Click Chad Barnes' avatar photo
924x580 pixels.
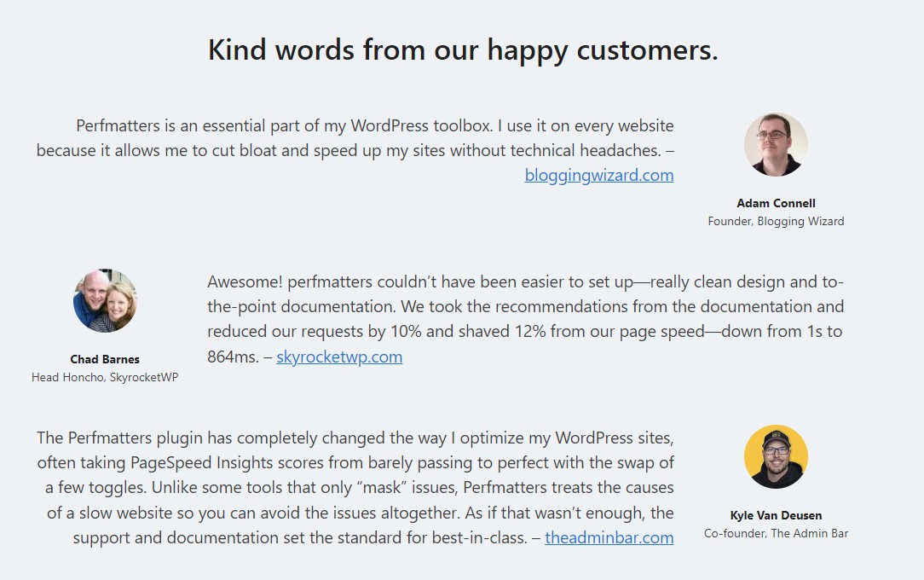105,300
